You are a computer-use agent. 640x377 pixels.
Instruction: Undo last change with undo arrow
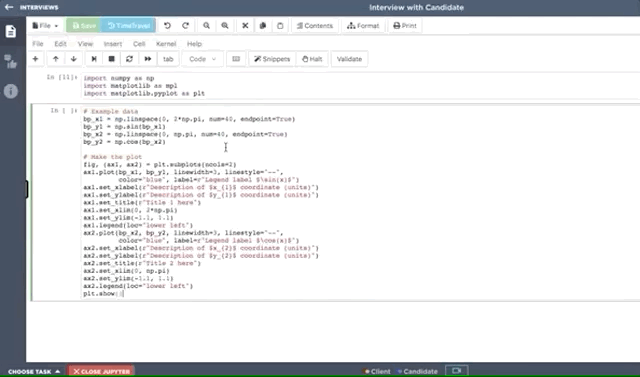tap(167, 26)
